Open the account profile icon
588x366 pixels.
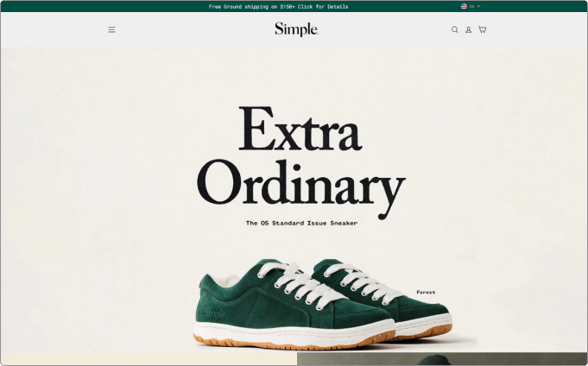tap(469, 29)
